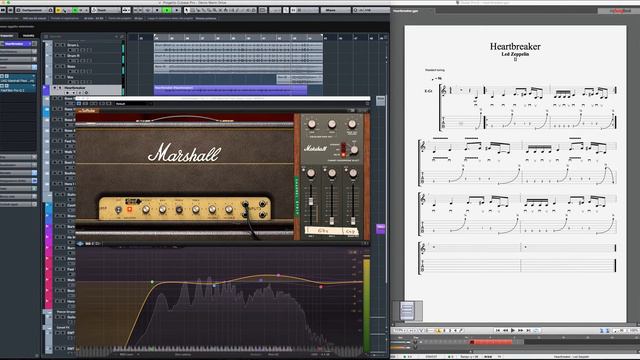This screenshot has width=640, height=360.
Task: Bypass the UAD Marshall Plexi insert
Action: pos(2,76)
